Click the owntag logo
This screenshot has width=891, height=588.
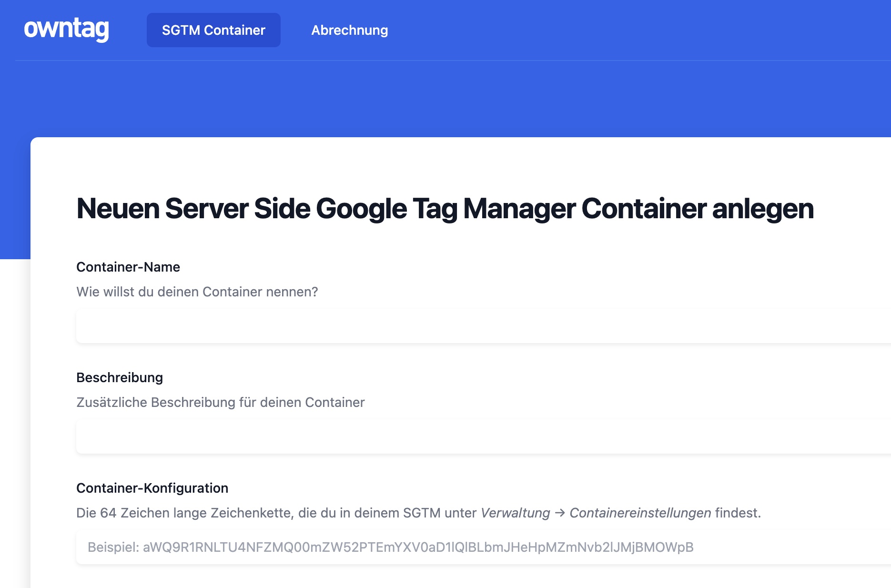coord(66,30)
